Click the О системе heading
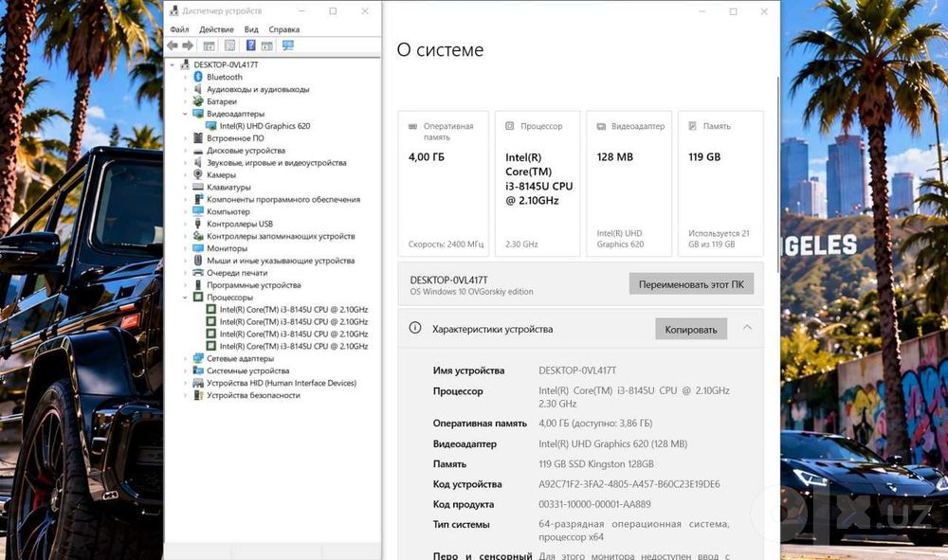 (x=440, y=49)
